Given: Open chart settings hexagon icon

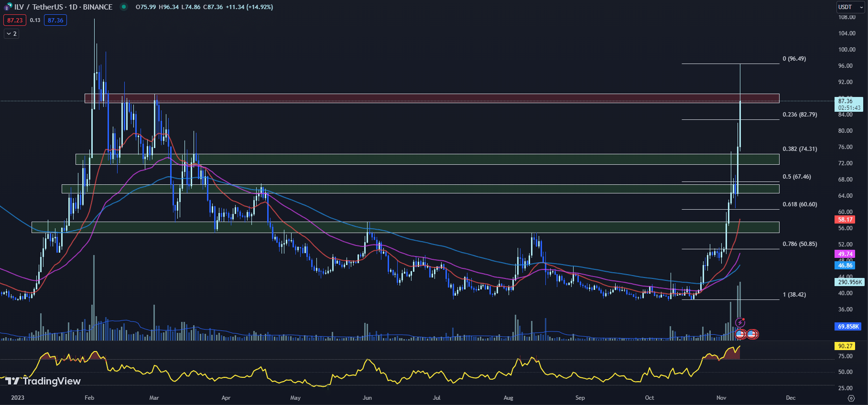Looking at the screenshot, I should pos(851,398).
